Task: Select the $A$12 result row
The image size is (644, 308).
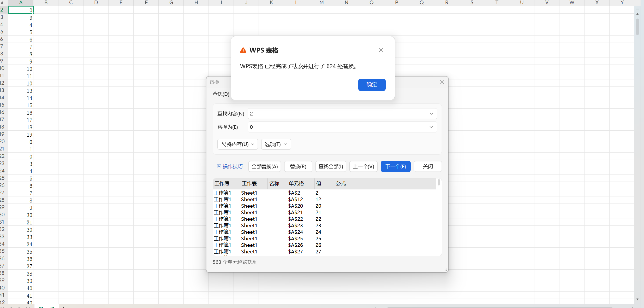Action: (324, 199)
